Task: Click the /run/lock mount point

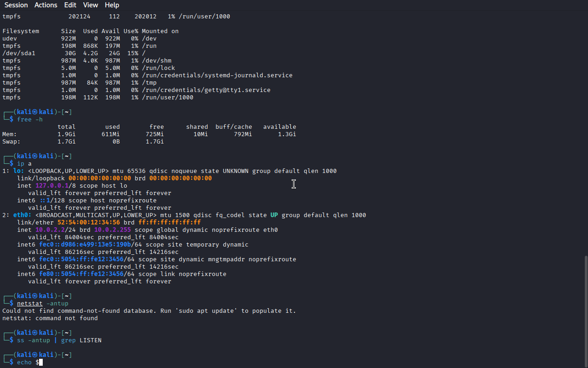Action: pyautogui.click(x=158, y=68)
